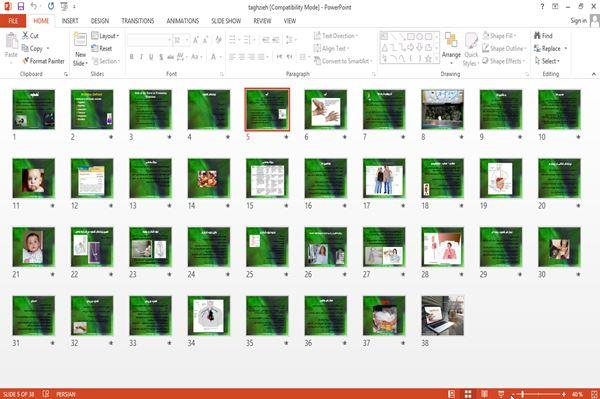
Task: Select slide 8 thumbnail
Action: coord(442,109)
